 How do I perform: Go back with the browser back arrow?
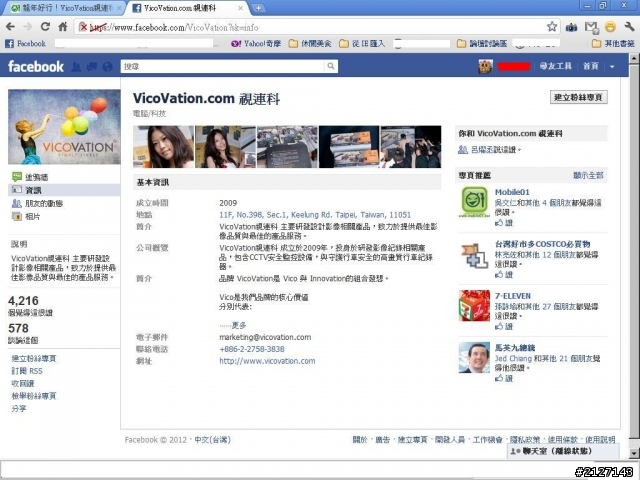pos(10,27)
